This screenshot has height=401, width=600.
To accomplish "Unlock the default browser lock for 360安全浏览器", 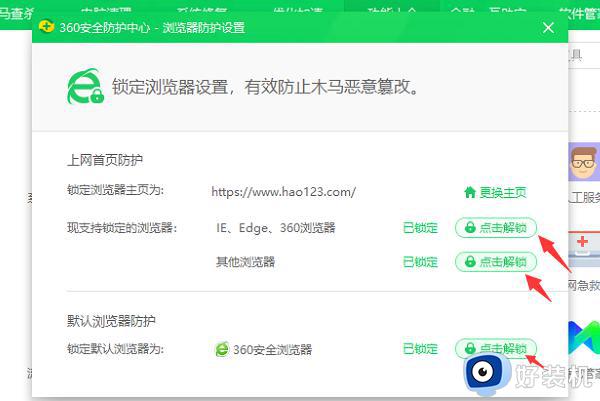I will point(496,349).
